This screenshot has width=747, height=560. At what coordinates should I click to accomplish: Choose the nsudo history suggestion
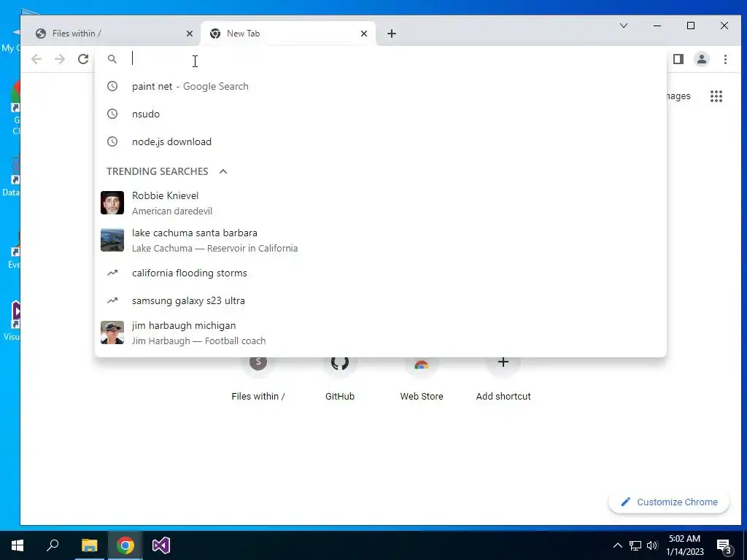click(381, 114)
